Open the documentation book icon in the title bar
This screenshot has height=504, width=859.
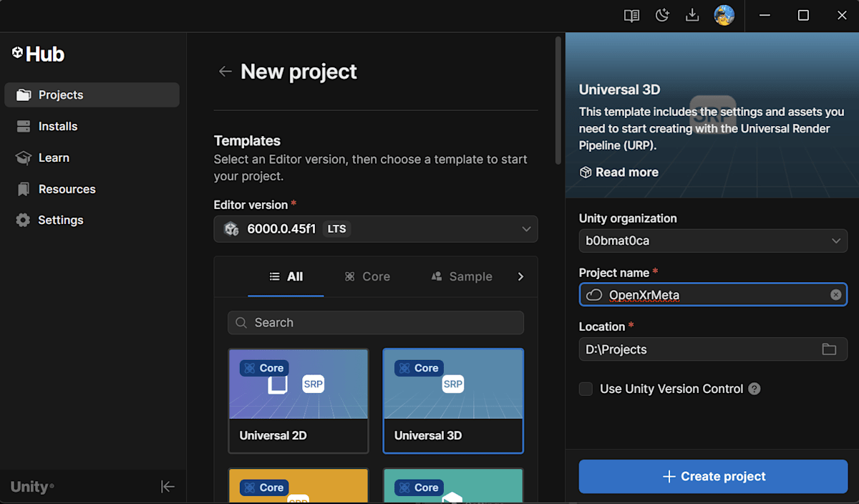coord(631,16)
